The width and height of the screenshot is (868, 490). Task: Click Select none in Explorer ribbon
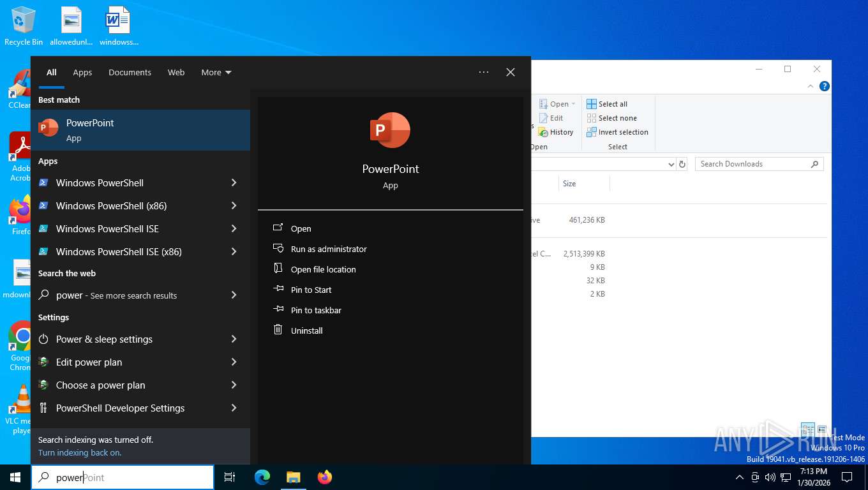coord(611,118)
